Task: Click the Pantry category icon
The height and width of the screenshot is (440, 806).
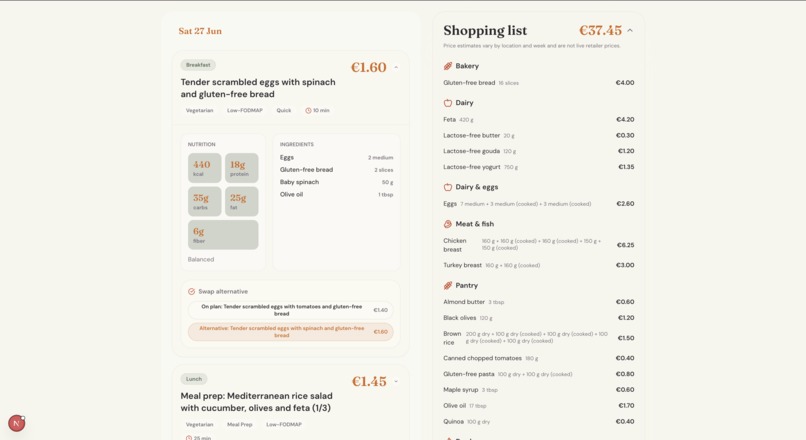Action: 448,285
